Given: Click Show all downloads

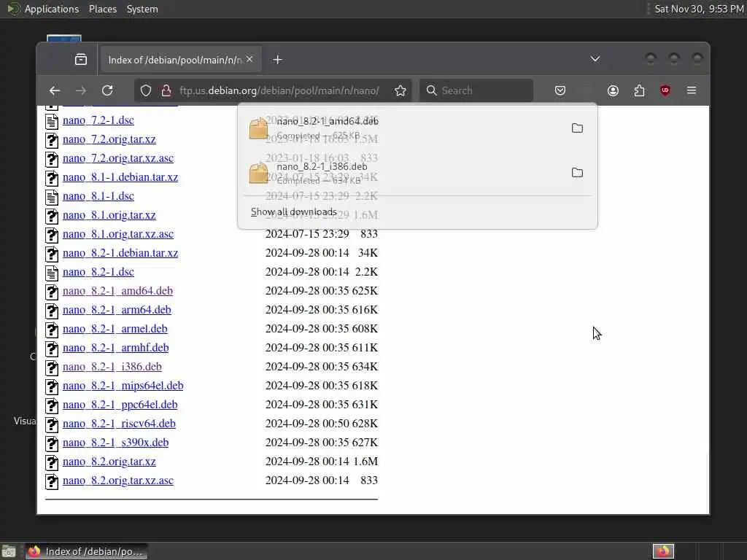Looking at the screenshot, I should (294, 212).
